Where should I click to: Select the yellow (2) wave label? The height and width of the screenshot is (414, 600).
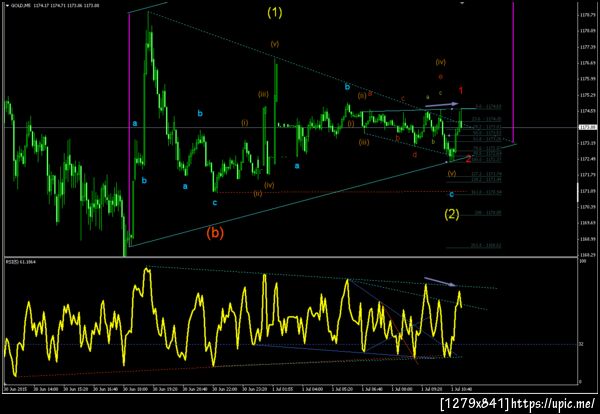[x=452, y=214]
